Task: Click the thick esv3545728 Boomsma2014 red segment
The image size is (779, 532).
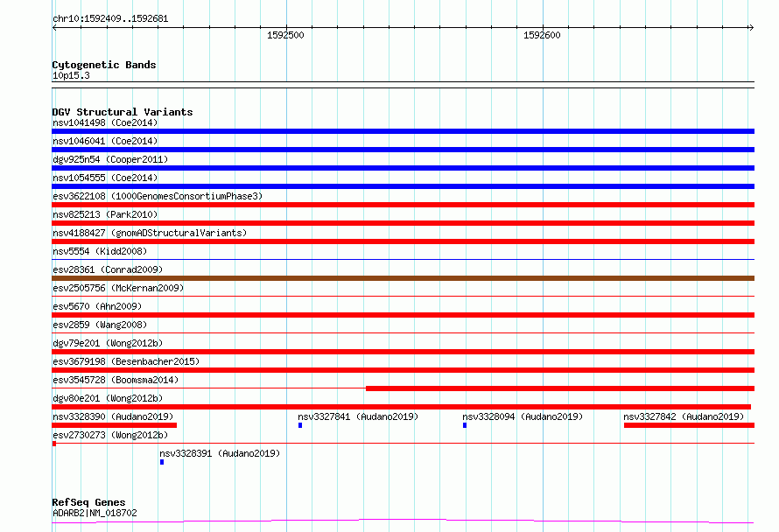Action: (x=560, y=388)
